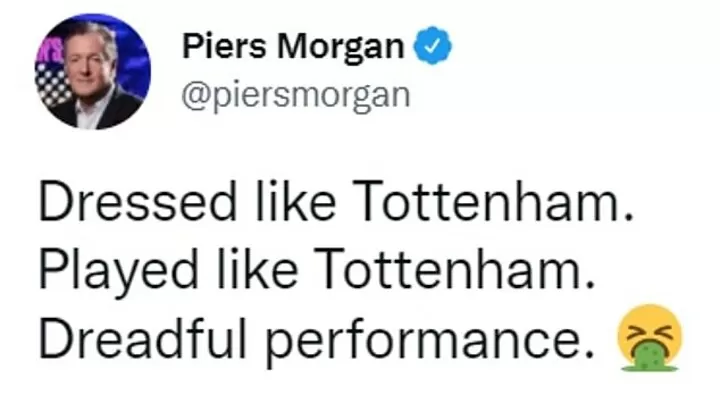This screenshot has width=720, height=395.
Task: Open the circular profile picture avatar
Action: [93, 71]
